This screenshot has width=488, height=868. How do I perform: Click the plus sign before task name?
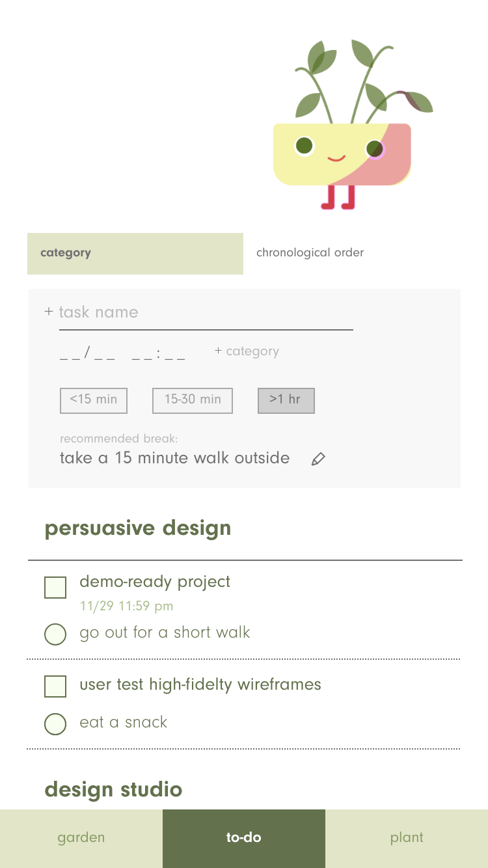pos(49,312)
